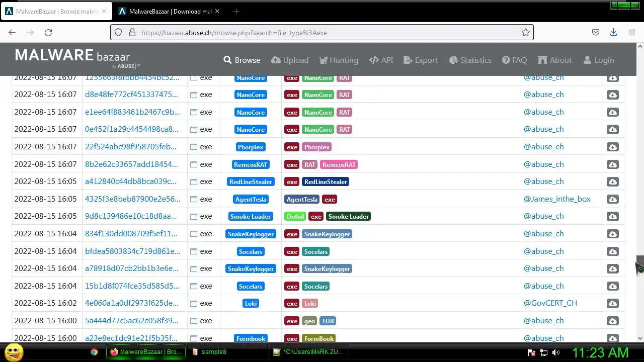
Task: Open reporter @GovCERT_CH profile
Action: 550,303
